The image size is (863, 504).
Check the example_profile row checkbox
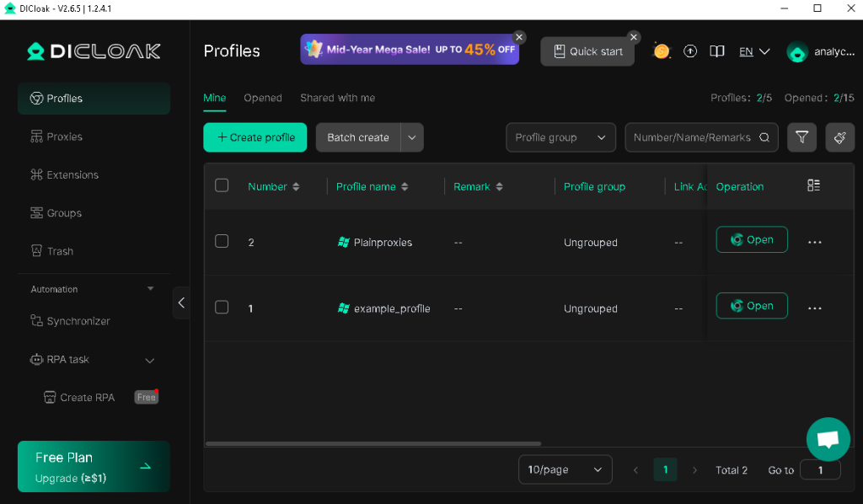point(222,307)
